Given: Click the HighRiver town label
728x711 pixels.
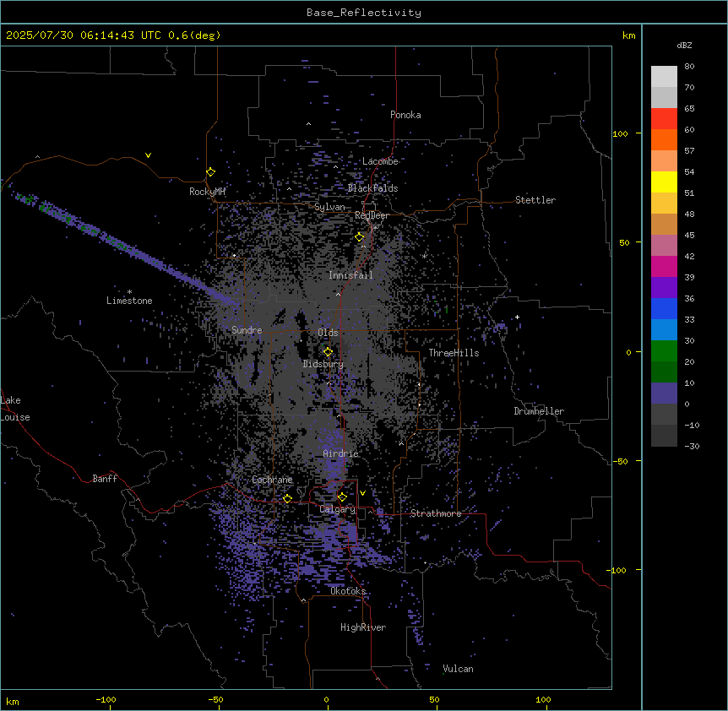Looking at the screenshot, I should [x=363, y=627].
